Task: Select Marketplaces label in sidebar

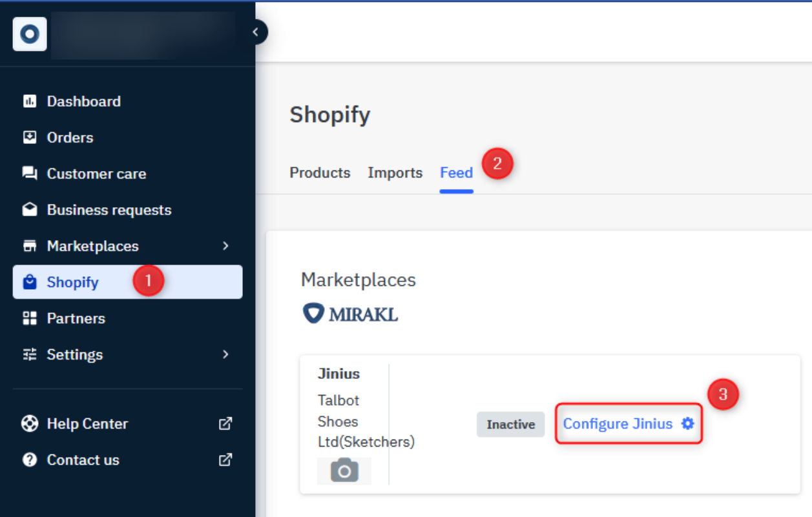Action: click(x=92, y=246)
